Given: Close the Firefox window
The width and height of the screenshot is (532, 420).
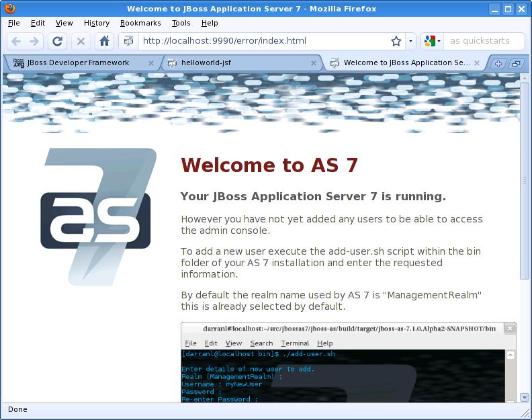Looking at the screenshot, I should [x=521, y=9].
